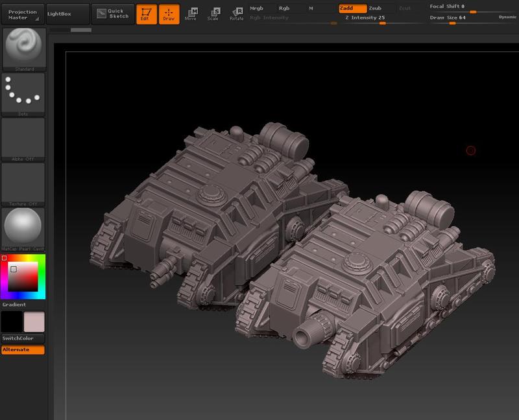Pick the light pink secondary color swatch
Viewport: 519px width, 420px height.
click(34, 321)
